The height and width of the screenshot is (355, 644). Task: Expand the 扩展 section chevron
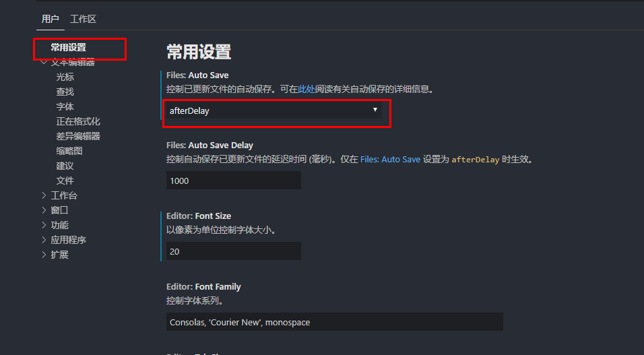(x=44, y=255)
